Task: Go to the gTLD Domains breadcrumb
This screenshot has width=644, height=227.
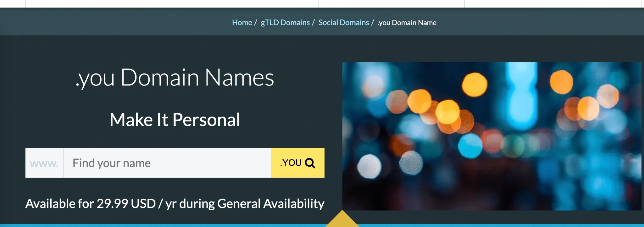Action: tap(285, 23)
